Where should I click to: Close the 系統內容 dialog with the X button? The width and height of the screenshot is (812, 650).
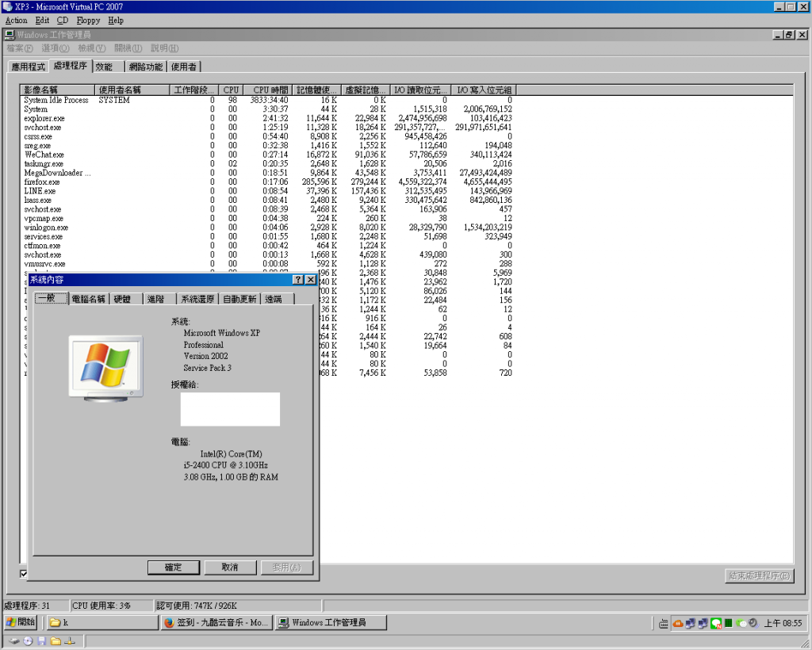click(x=311, y=280)
